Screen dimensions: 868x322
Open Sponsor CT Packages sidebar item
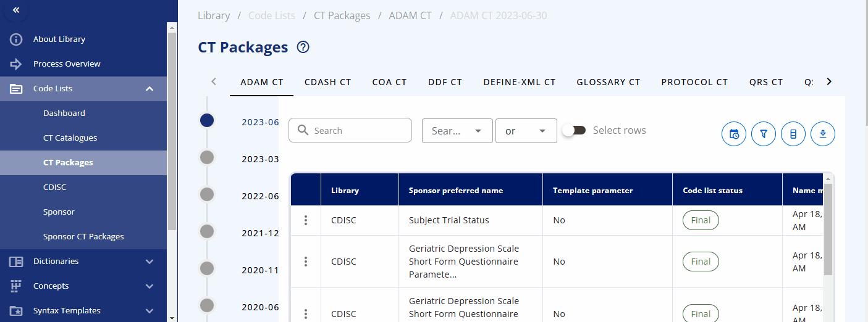[83, 237]
